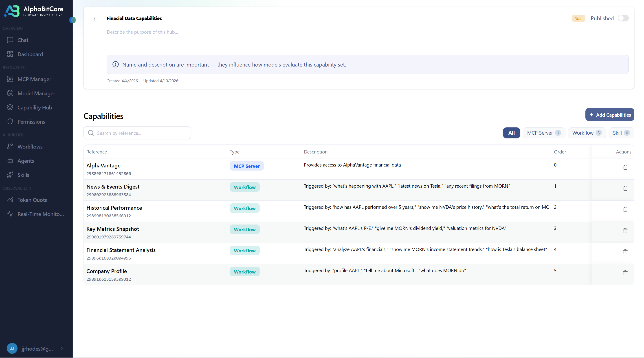The height and width of the screenshot is (358, 644).
Task: Open the Dashboard panel
Action: pyautogui.click(x=31, y=54)
